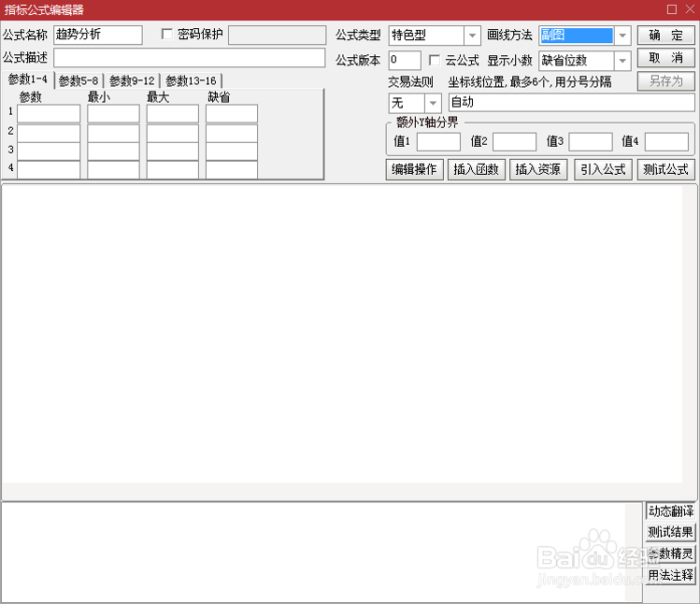Click the disabled password field beside 密码保护
The width and height of the screenshot is (700, 604).
(277, 35)
